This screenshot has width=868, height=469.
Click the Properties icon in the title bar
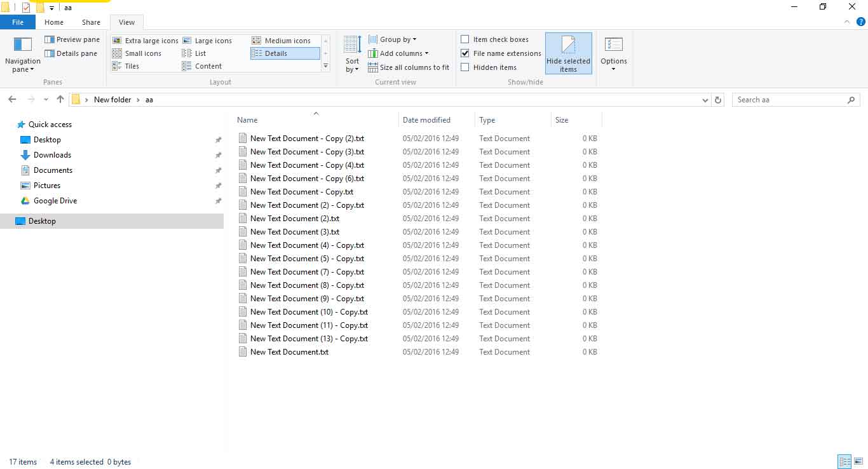coord(26,8)
